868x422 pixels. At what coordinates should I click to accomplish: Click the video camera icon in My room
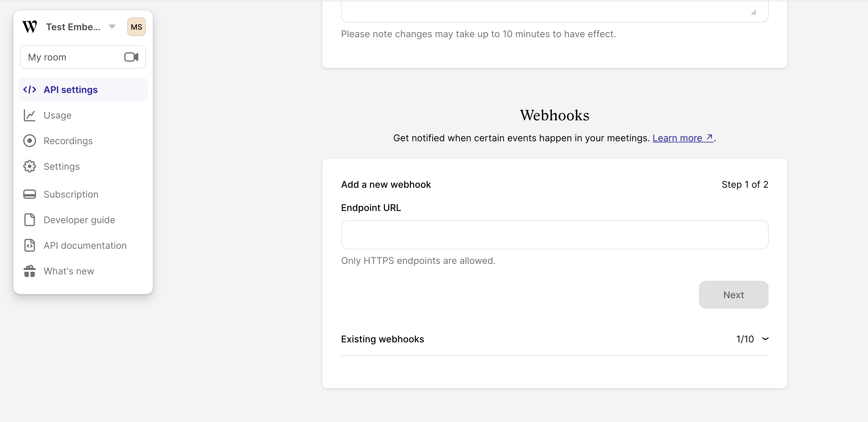point(131,57)
